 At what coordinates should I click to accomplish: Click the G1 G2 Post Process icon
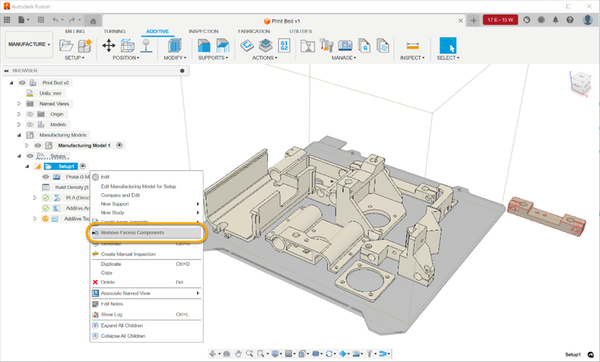[x=284, y=46]
